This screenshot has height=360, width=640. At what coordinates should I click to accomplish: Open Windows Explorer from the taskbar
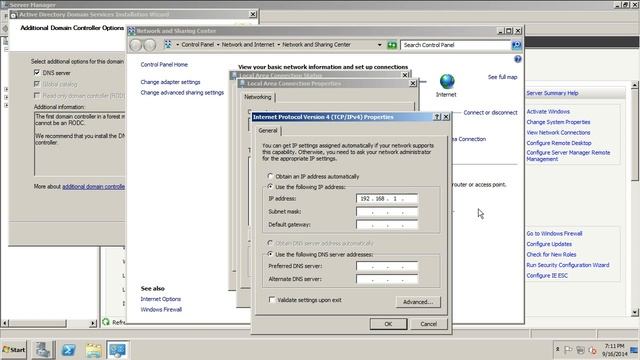tap(93, 350)
